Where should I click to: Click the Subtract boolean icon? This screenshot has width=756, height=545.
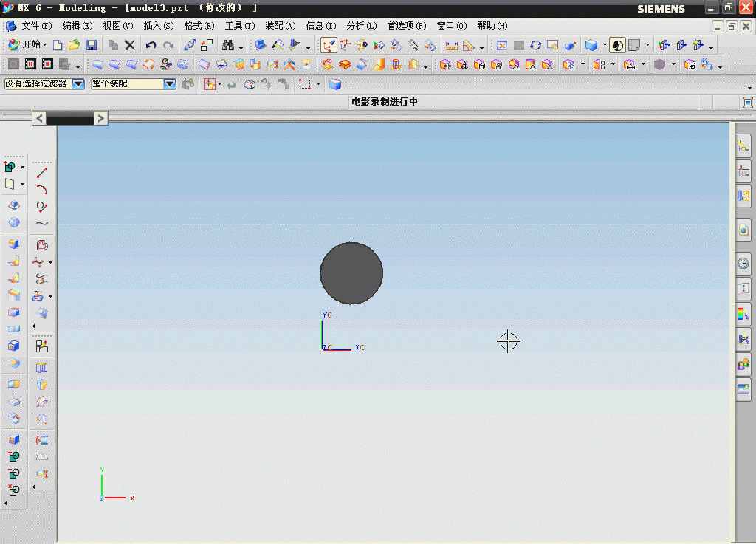14,473
